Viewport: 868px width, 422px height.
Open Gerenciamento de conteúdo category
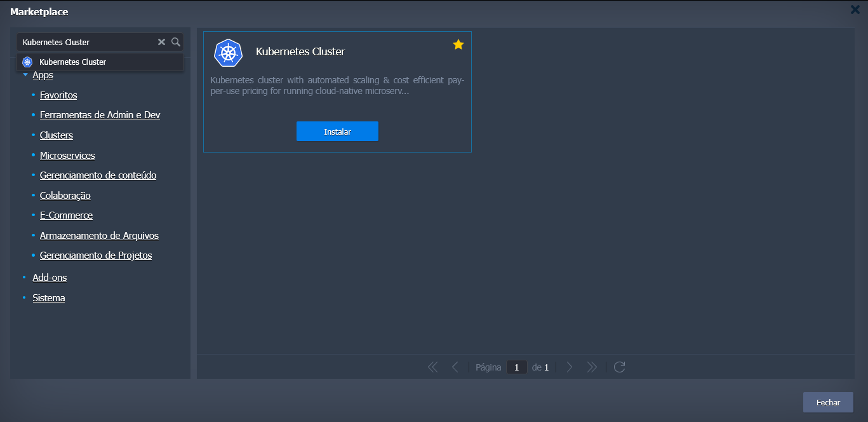98,175
